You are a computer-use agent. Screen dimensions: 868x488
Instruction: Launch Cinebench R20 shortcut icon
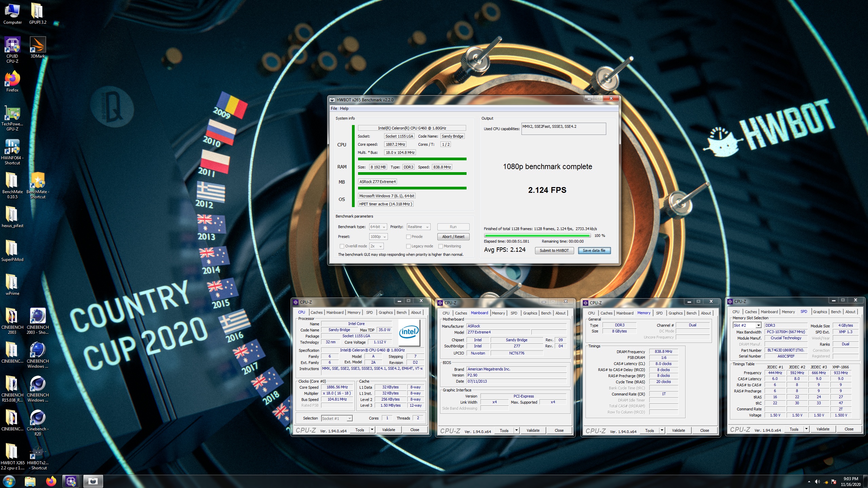(x=38, y=423)
